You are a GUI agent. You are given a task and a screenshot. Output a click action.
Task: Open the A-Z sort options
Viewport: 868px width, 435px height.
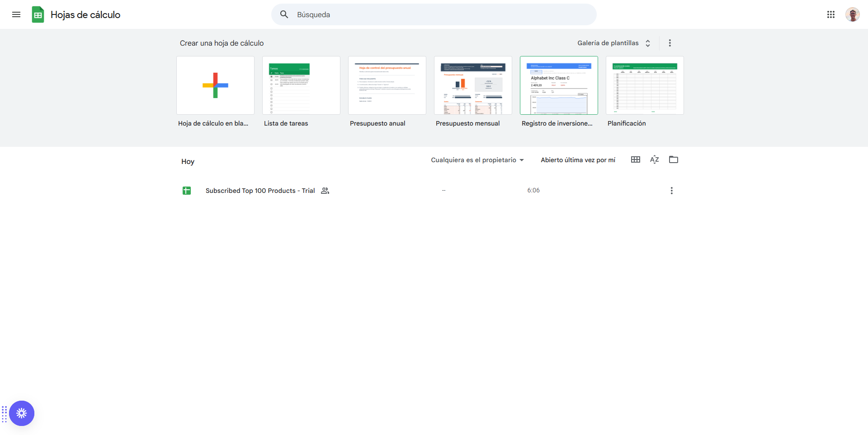pyautogui.click(x=654, y=159)
